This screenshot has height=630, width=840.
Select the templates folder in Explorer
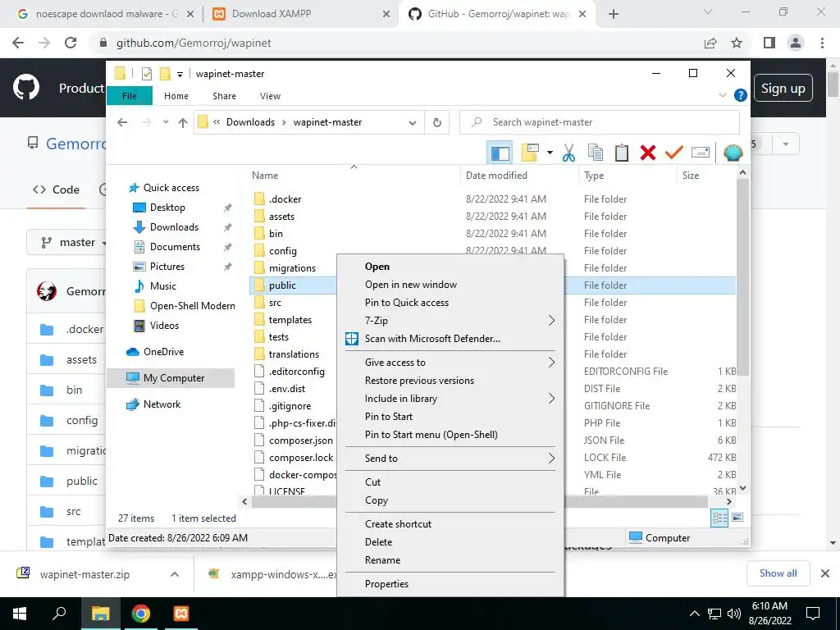290,320
